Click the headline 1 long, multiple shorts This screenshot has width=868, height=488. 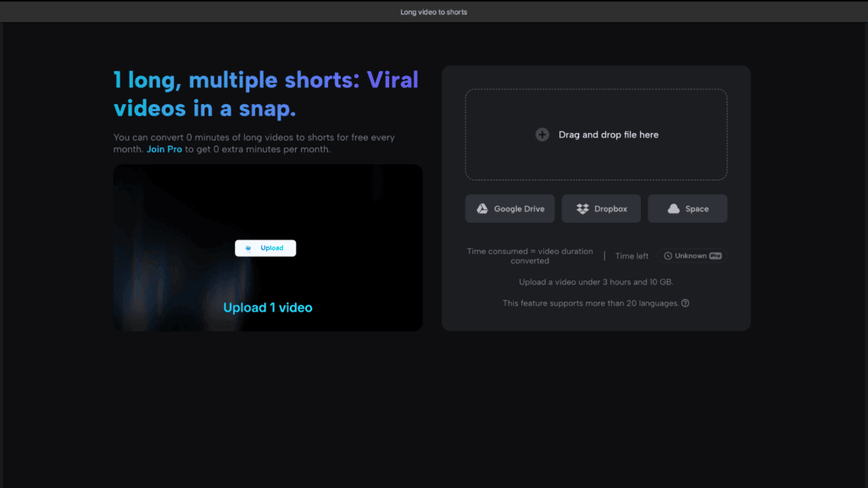coord(265,93)
